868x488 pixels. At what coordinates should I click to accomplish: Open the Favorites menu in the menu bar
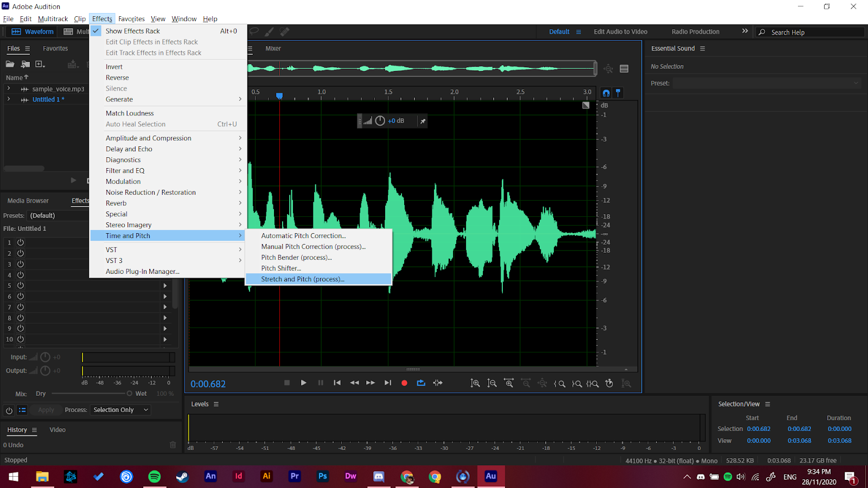(x=131, y=18)
